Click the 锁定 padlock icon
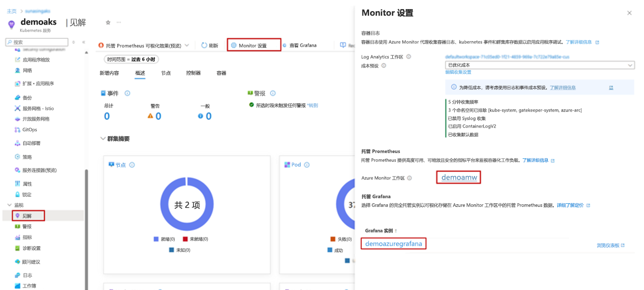Viewport: 644px width, 290px height. point(18,194)
